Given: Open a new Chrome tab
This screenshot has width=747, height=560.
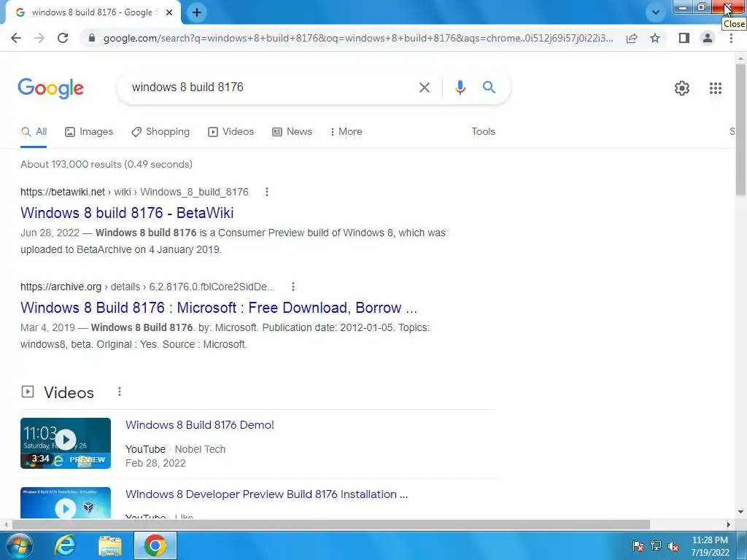Looking at the screenshot, I should (197, 12).
